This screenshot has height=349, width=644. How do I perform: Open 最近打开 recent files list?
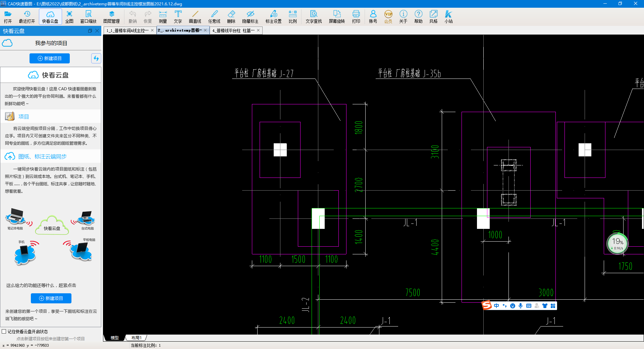pos(27,17)
